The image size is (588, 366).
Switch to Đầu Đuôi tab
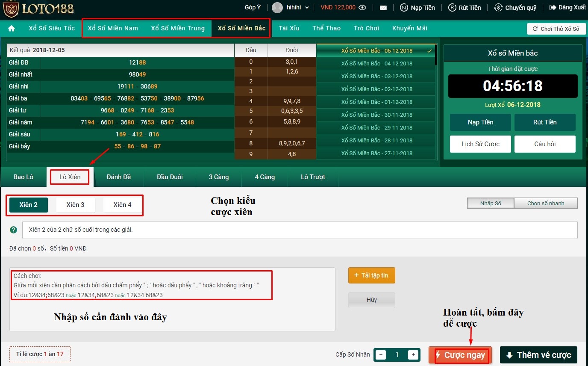click(170, 177)
